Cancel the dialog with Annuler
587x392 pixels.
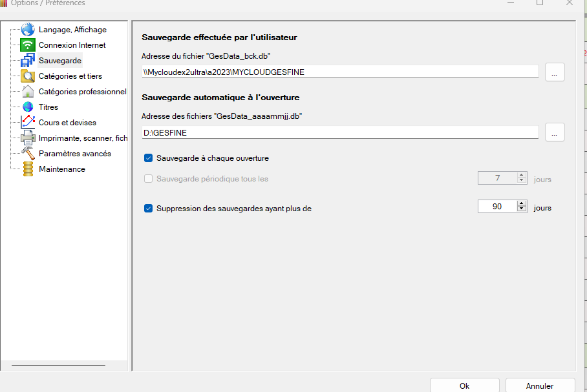(540, 386)
